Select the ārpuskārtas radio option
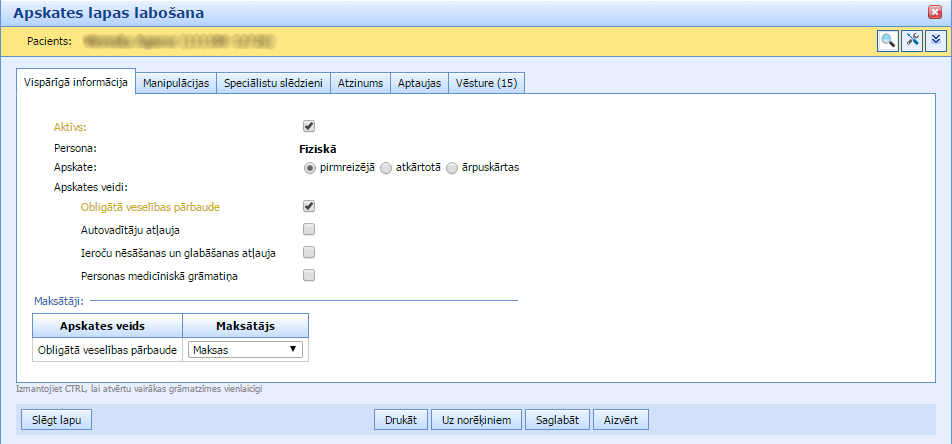This screenshot has width=952, height=444. coord(452,167)
